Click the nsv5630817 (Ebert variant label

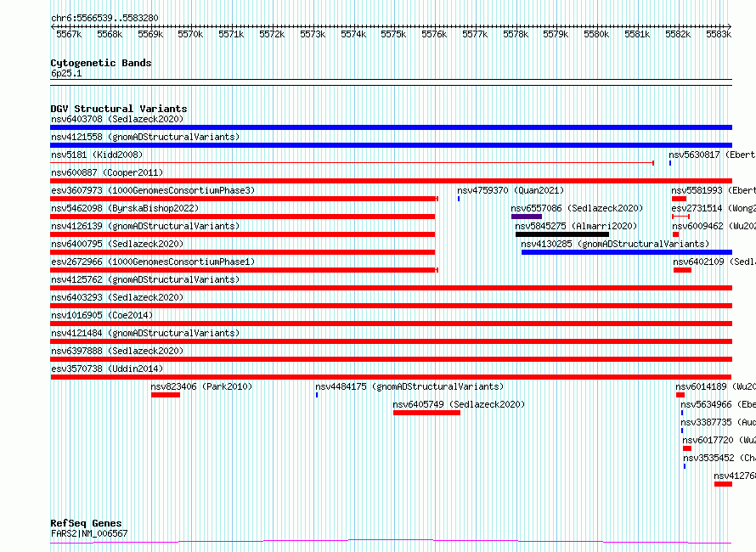tap(712, 155)
